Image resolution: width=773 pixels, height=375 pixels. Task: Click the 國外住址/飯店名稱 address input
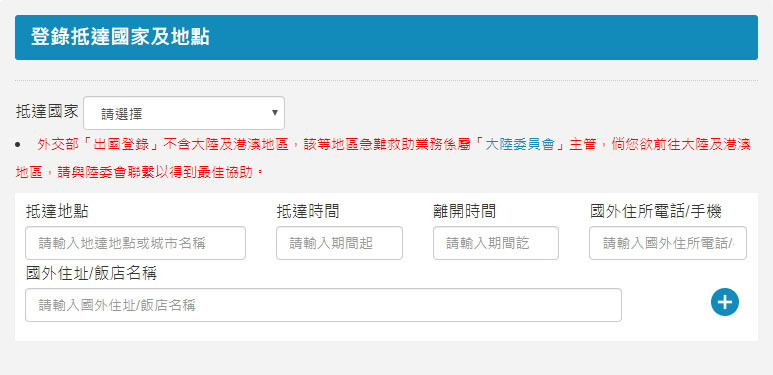323,305
